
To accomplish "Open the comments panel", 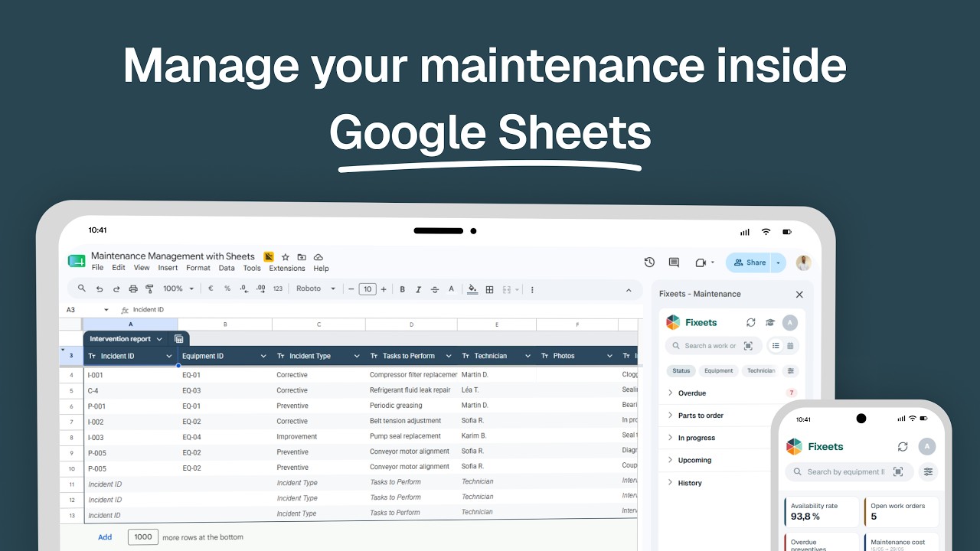I will click(x=674, y=262).
